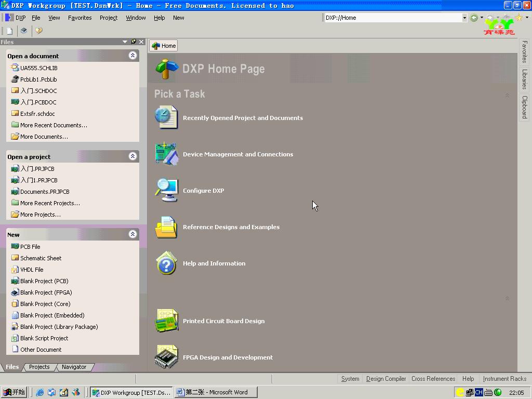Screen dimensions: 532x399
Task: Click the layers stack toolbar icon
Action: click(x=24, y=31)
